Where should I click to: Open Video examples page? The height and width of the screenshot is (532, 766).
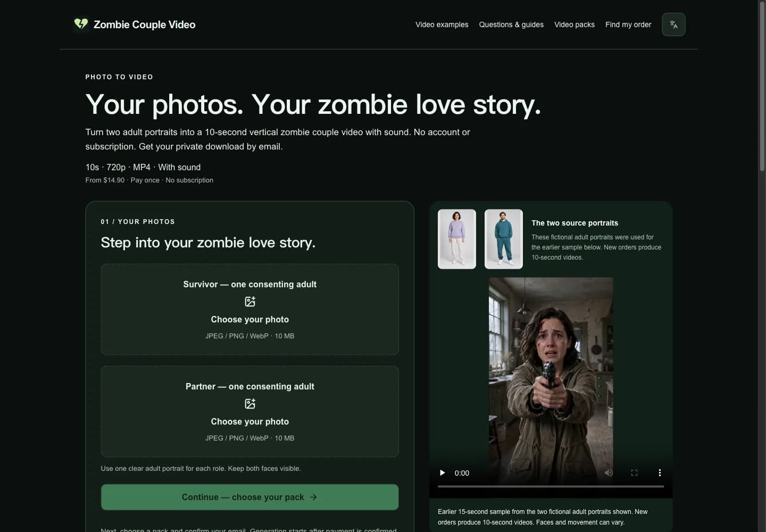(x=442, y=24)
